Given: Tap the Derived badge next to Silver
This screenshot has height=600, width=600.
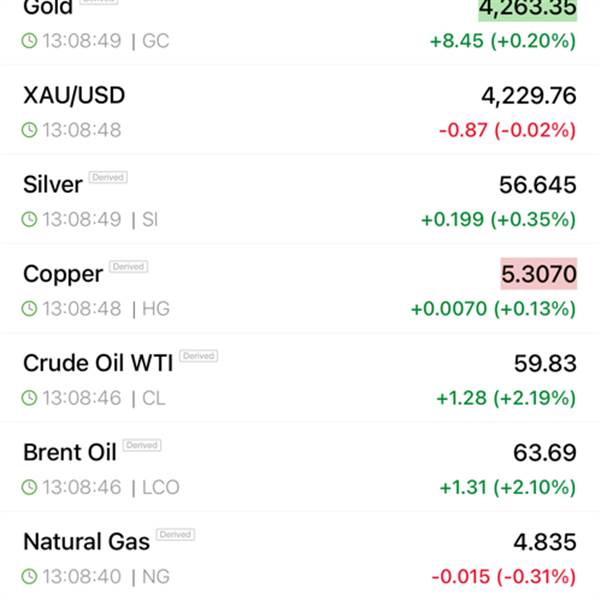Looking at the screenshot, I should pos(107,177).
